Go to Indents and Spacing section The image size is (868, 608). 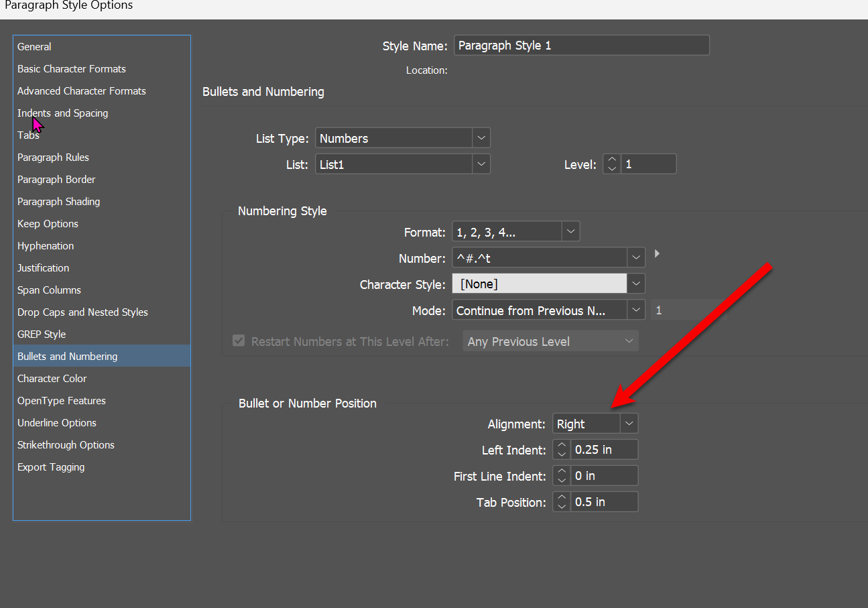[62, 113]
